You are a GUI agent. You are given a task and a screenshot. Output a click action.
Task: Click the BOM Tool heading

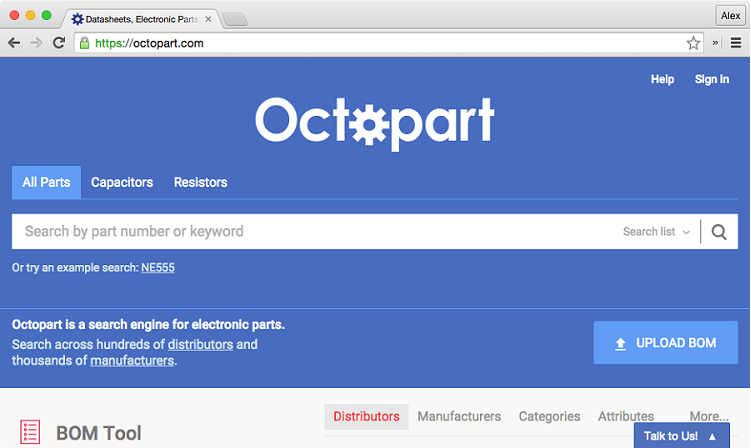[99, 433]
